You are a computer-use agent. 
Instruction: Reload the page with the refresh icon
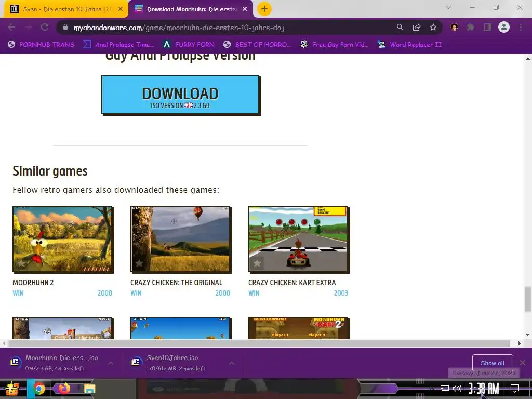click(x=45, y=27)
